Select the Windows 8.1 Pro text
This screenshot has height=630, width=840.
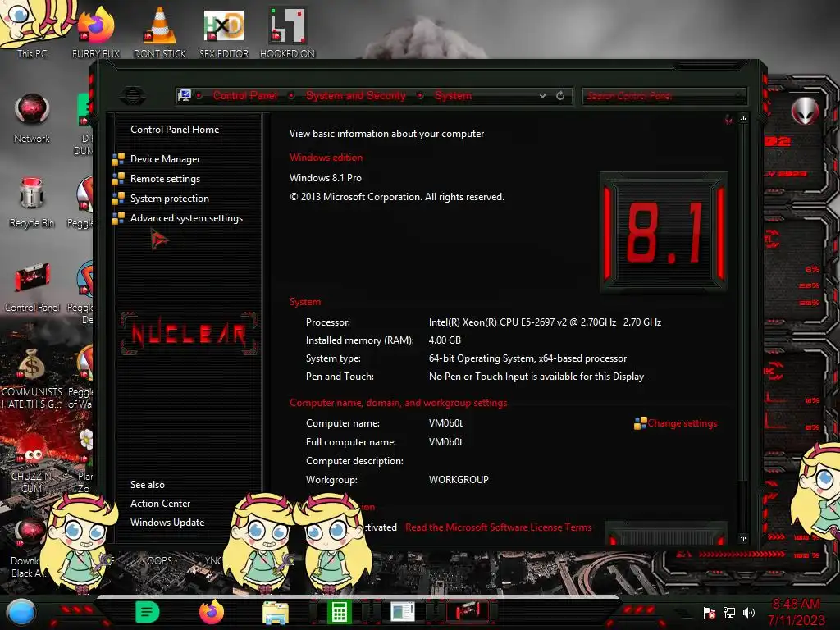(x=325, y=178)
